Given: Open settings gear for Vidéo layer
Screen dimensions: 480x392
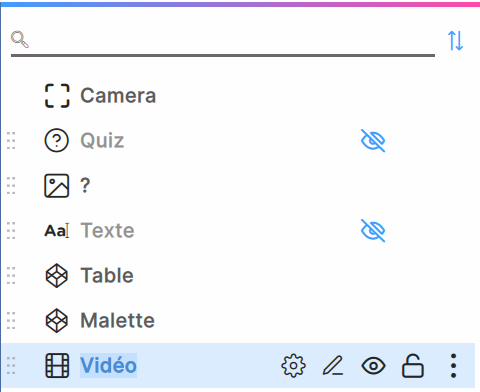Looking at the screenshot, I should (x=293, y=366).
